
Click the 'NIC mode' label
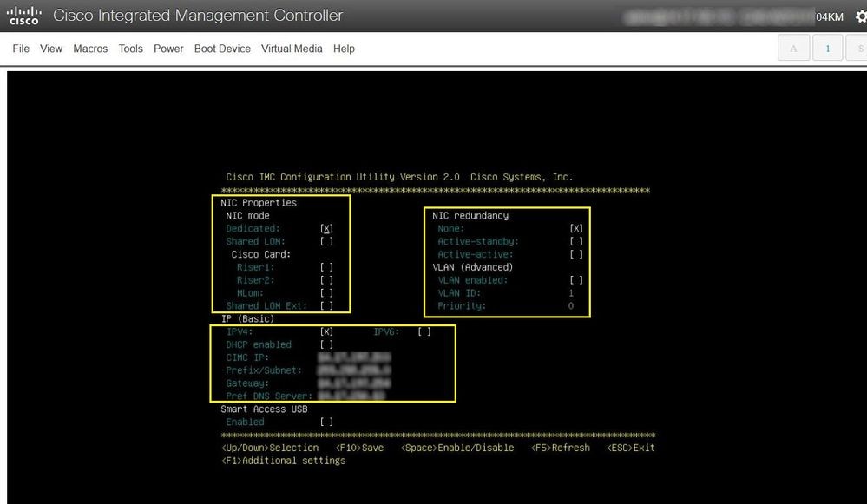click(x=247, y=215)
